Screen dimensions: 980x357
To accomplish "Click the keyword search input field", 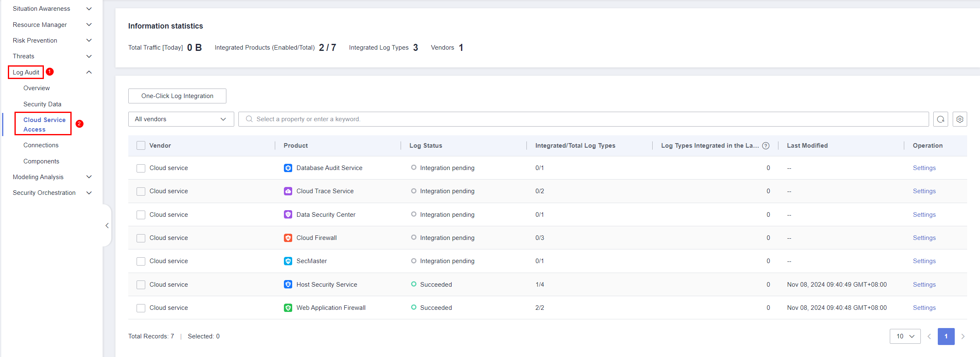I will (584, 119).
